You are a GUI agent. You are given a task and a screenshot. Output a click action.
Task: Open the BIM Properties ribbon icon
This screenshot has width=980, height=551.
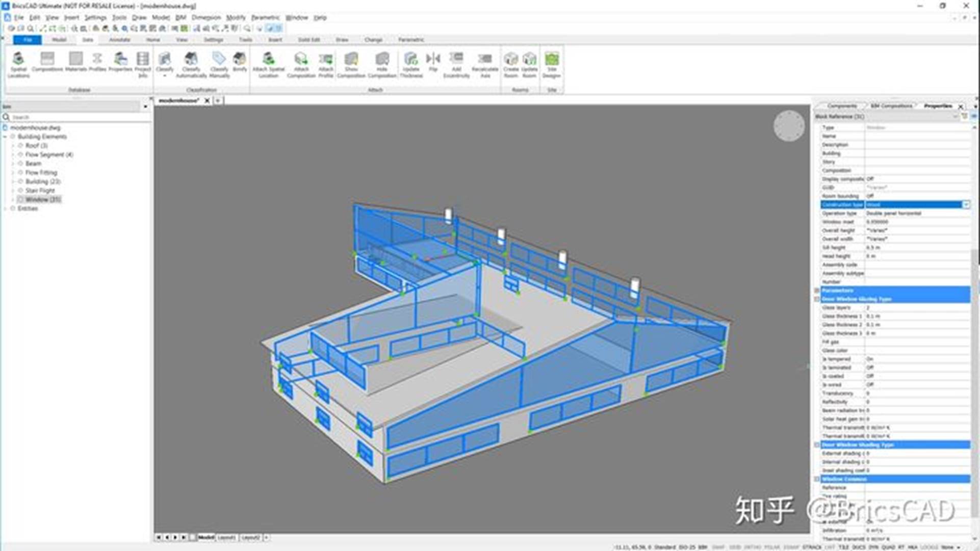120,62
